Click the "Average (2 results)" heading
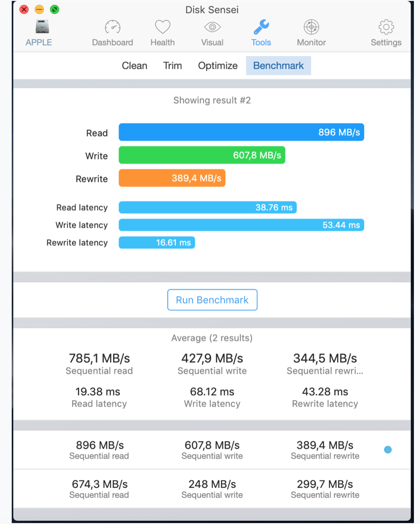Viewport: 420px width, 524px height. 212,338
